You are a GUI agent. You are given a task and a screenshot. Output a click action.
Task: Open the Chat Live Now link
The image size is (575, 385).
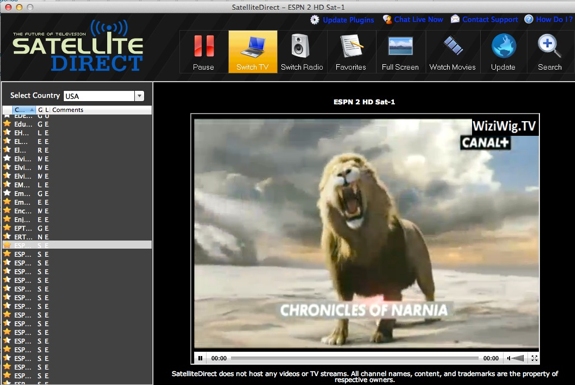coord(418,19)
